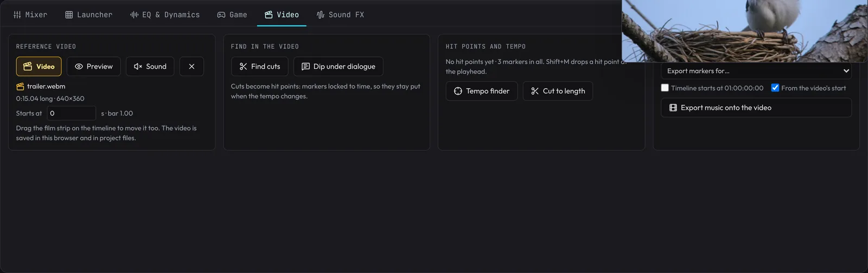Image resolution: width=868 pixels, height=273 pixels.
Task: Uncheck From the video's start checkbox
Action: pos(775,88)
